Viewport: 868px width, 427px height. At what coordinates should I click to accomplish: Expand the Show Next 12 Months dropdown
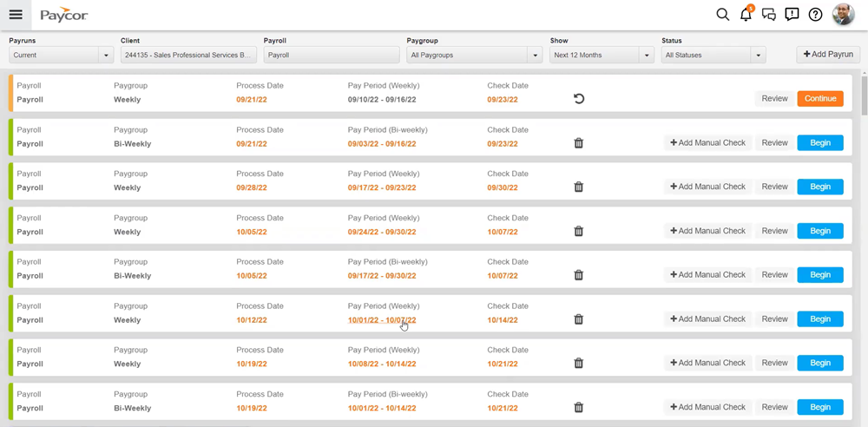pyautogui.click(x=602, y=56)
